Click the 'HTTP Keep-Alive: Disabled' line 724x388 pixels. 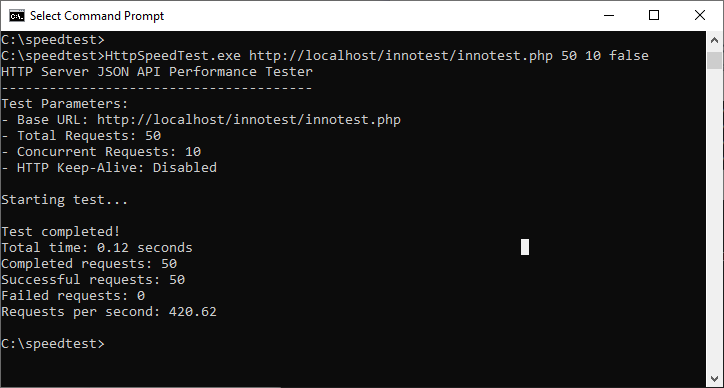(109, 168)
